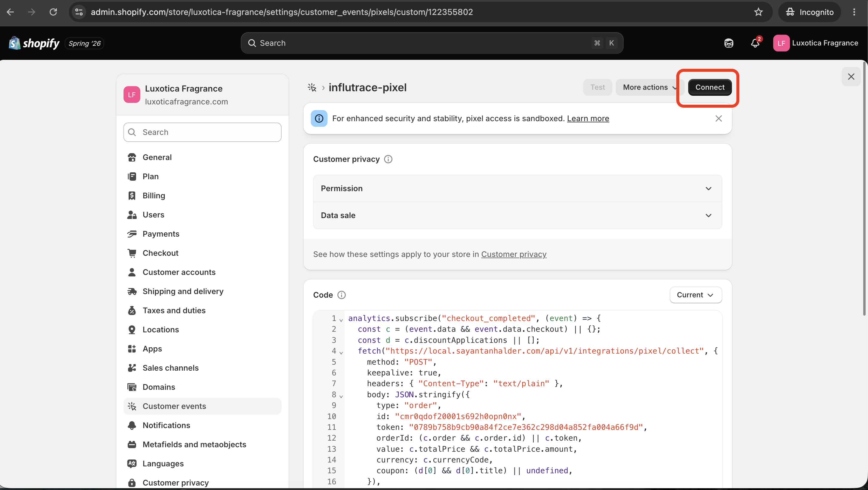This screenshot has width=868, height=490.
Task: Open the notifications bell
Action: pos(755,43)
